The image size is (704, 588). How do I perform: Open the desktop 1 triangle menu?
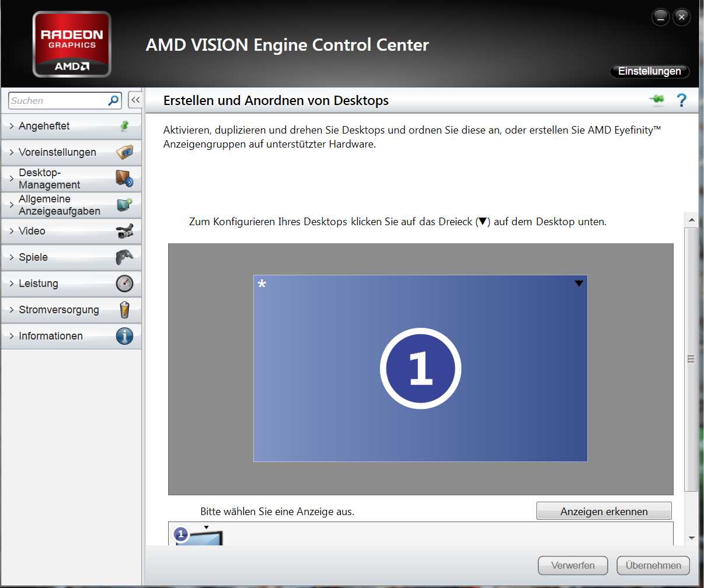point(579,283)
